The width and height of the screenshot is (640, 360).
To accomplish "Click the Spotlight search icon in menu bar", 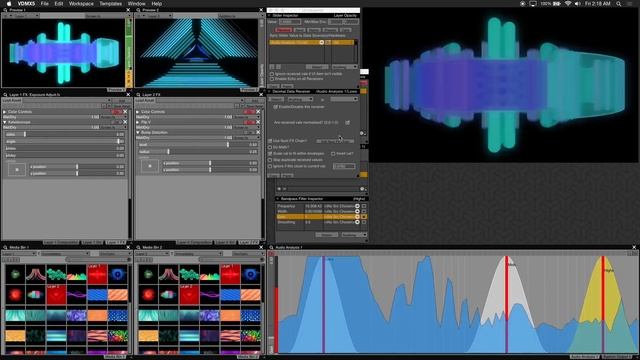I will (619, 3).
